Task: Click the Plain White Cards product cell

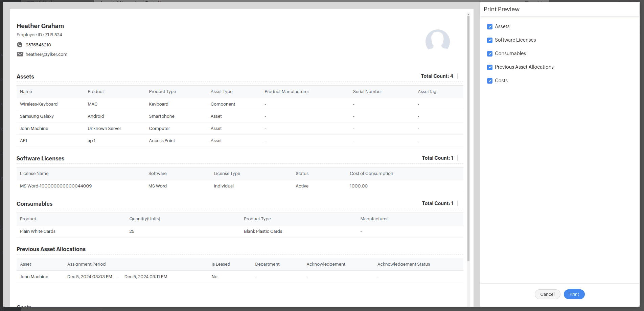Action: 38,231
